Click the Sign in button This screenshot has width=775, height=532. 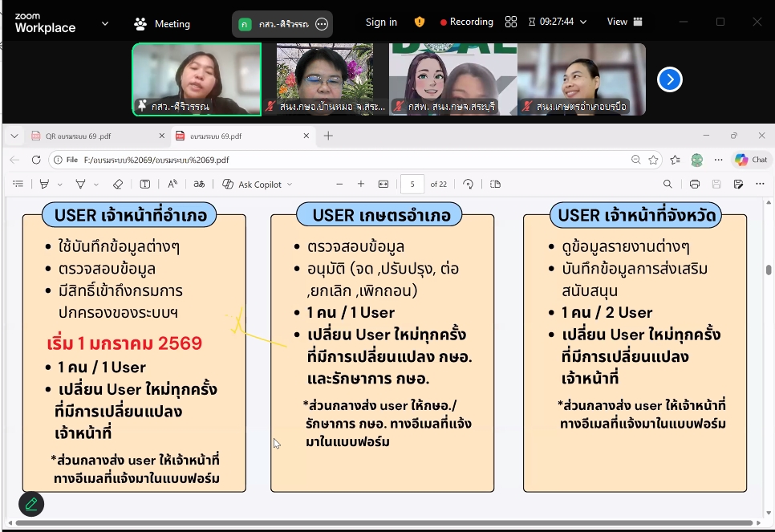click(x=381, y=22)
